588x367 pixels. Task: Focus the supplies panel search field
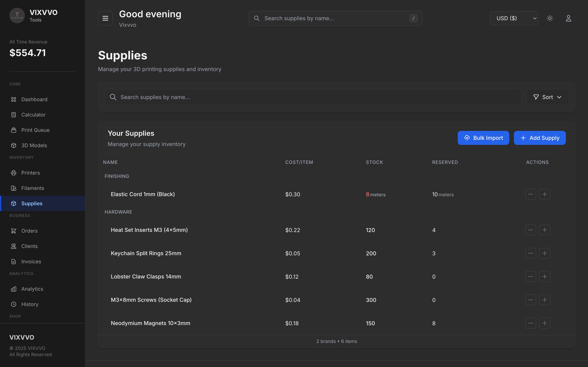313,97
